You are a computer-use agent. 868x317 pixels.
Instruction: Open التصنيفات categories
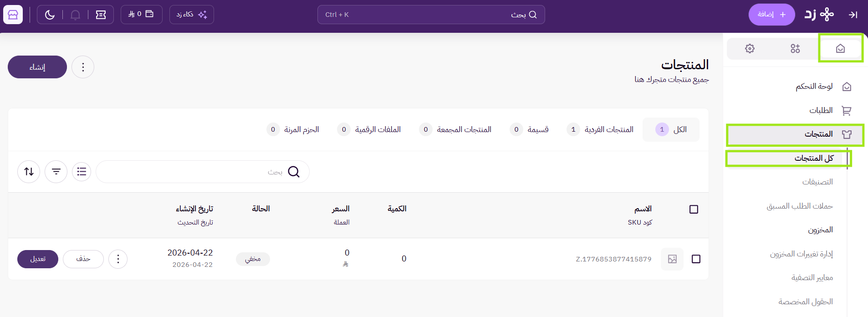(817, 182)
